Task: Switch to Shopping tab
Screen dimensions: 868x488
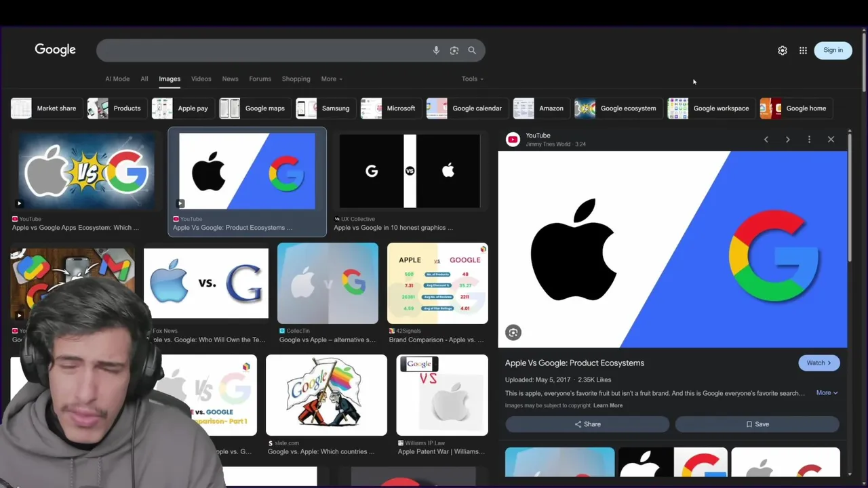Action: coord(296,79)
